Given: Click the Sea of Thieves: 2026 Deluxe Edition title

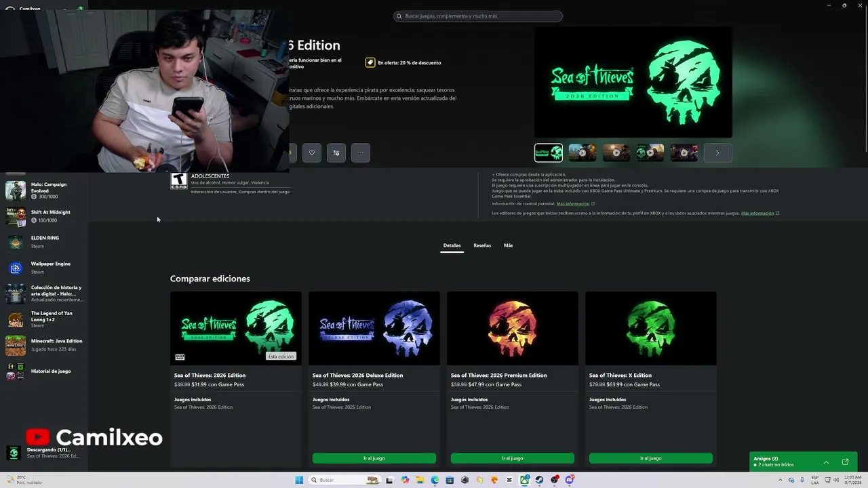Looking at the screenshot, I should tap(357, 375).
